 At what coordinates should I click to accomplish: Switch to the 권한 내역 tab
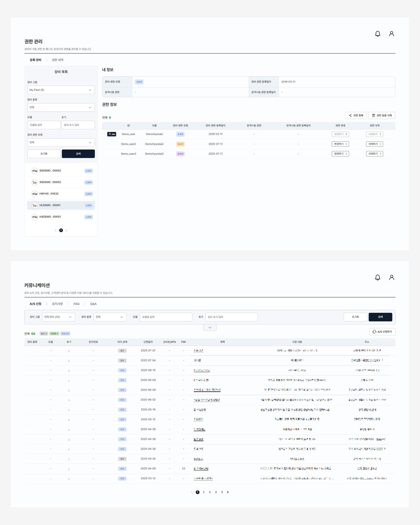57,60
